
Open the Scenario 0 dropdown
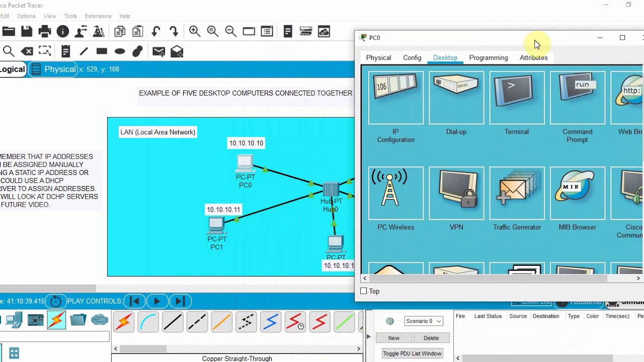[x=424, y=321]
